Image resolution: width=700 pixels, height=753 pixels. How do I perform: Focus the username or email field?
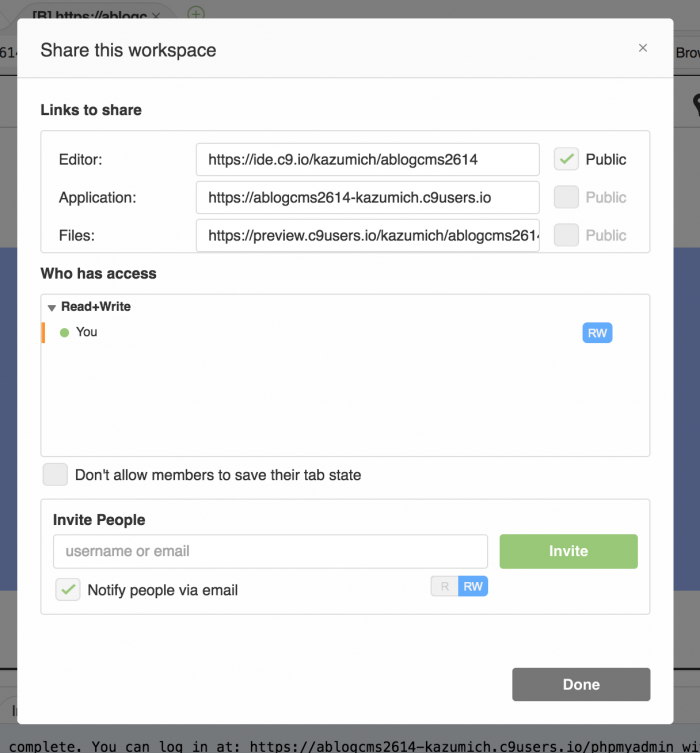[270, 551]
